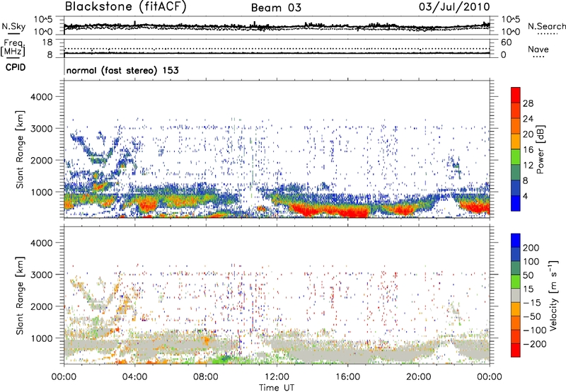Click the '60' tick on the Nave axis
Viewport: 566px width, 392px height.
click(x=506, y=42)
